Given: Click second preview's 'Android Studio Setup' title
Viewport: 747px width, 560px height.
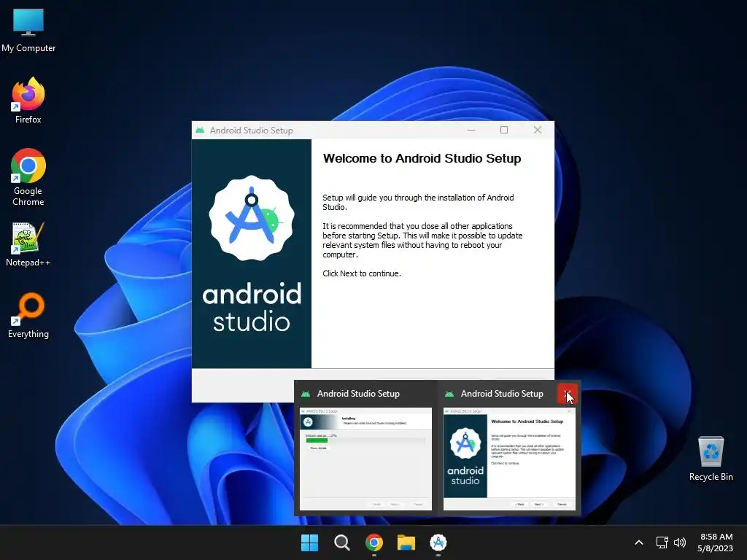Looking at the screenshot, I should point(502,394).
